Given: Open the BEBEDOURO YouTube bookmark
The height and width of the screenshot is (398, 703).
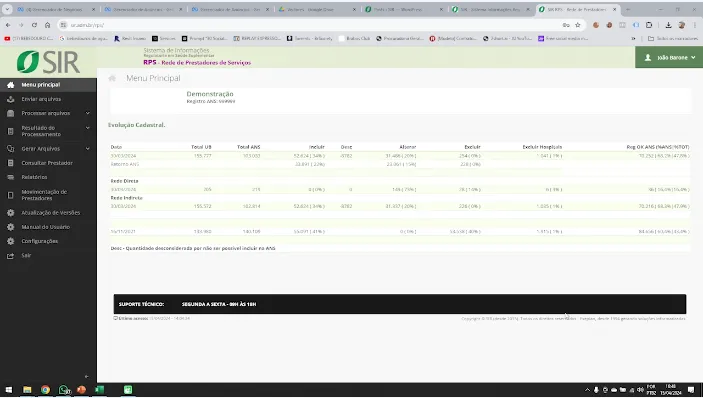Looking at the screenshot, I should [x=29, y=39].
